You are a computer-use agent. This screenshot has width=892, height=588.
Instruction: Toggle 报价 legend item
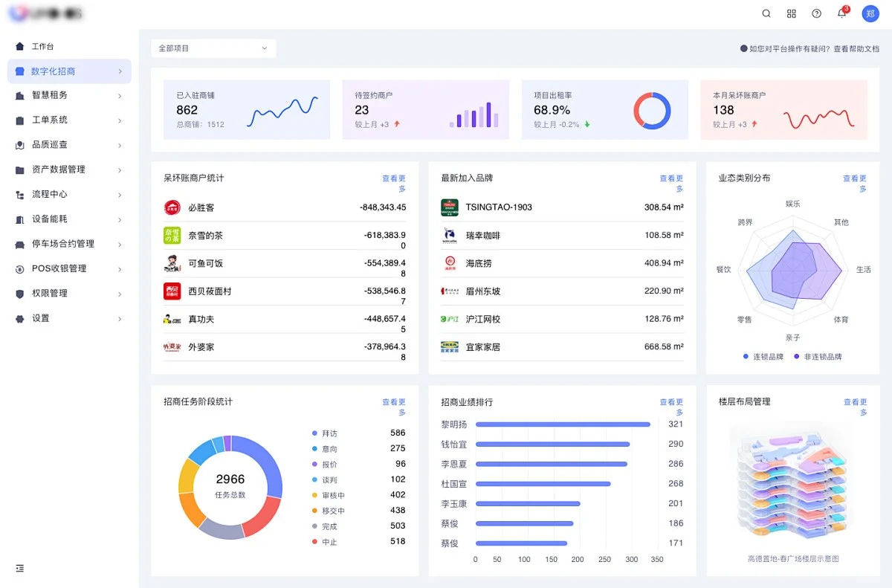click(x=325, y=464)
